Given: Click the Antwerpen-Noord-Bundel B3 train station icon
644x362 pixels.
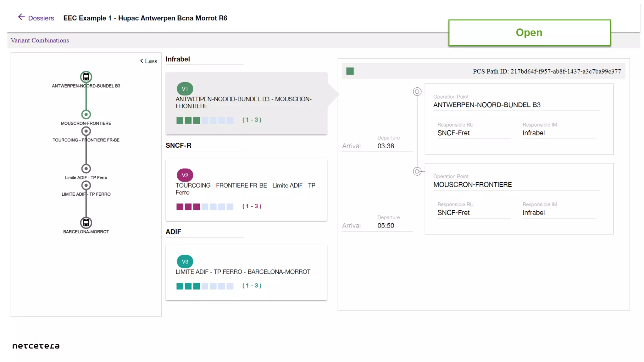Looking at the screenshot, I should [x=86, y=77].
